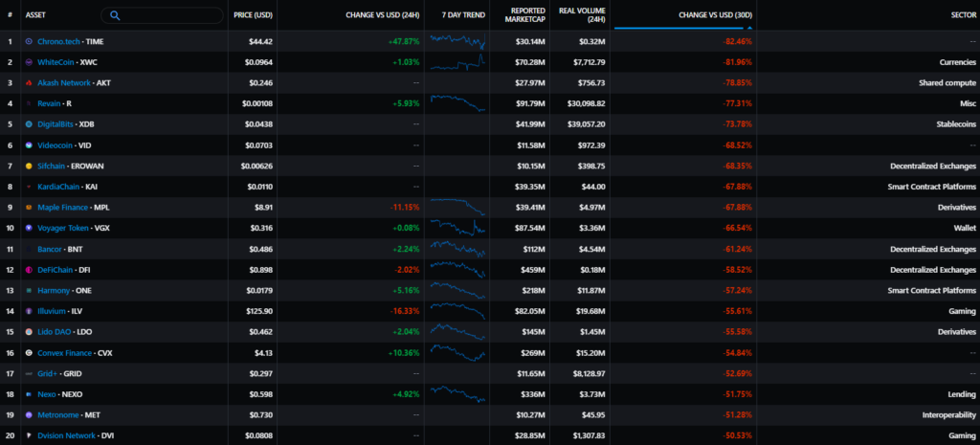
Task: View Chrono.tech 7 day trend sparkline
Action: tap(457, 41)
